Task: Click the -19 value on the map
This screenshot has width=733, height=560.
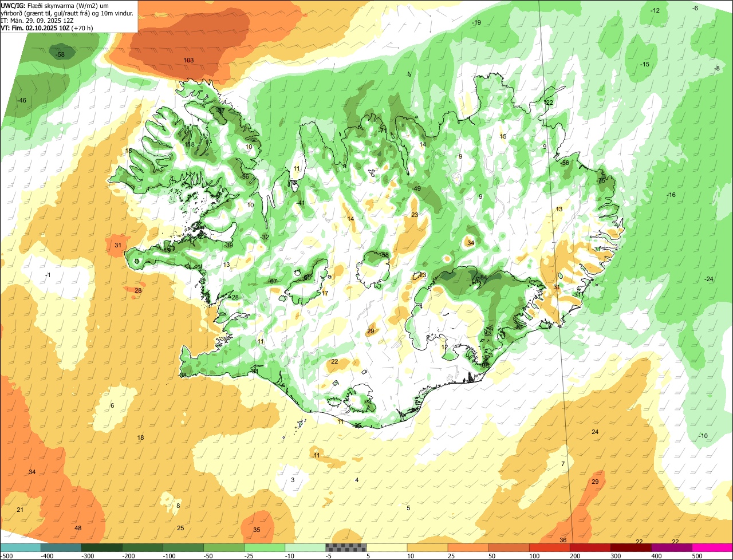Action: click(x=476, y=22)
